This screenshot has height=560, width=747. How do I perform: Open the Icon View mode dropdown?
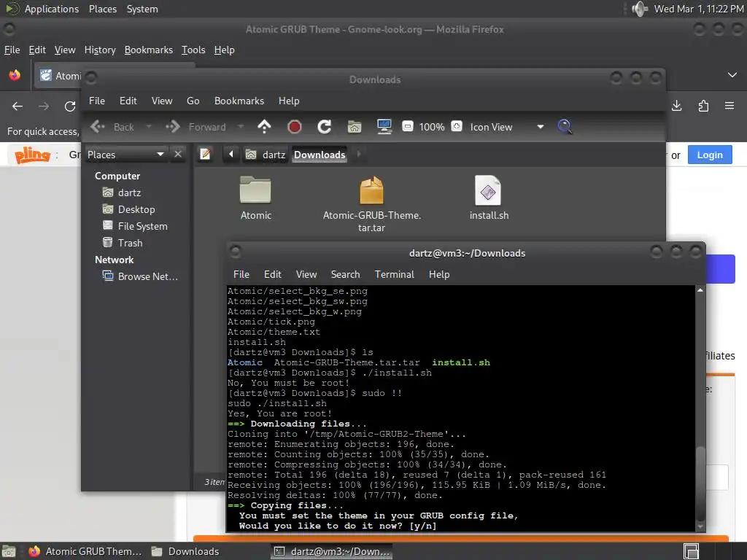pos(507,127)
